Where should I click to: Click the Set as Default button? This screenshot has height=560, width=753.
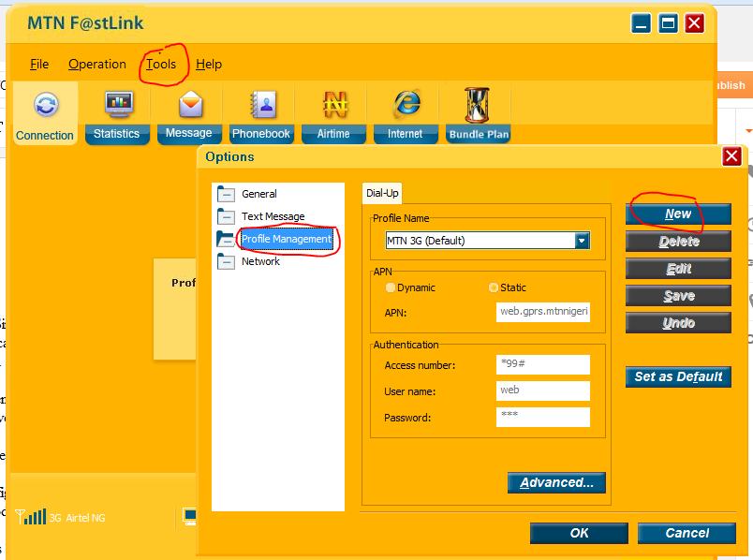point(678,376)
